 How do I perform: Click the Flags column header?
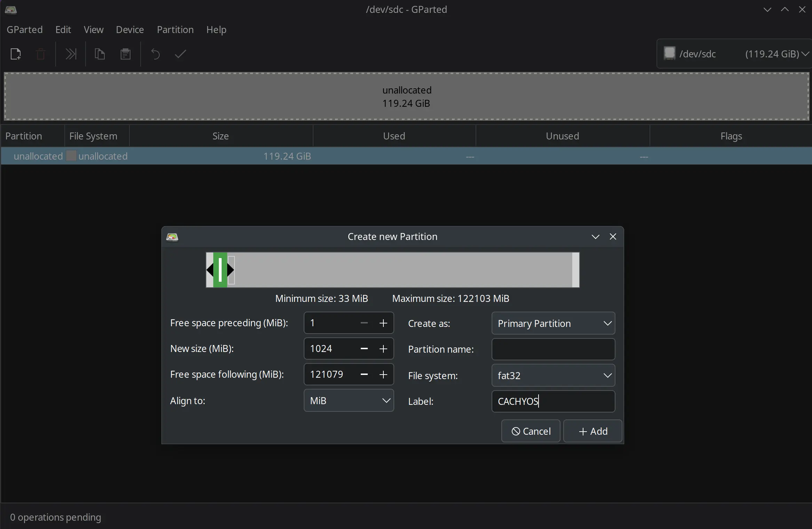pyautogui.click(x=731, y=136)
